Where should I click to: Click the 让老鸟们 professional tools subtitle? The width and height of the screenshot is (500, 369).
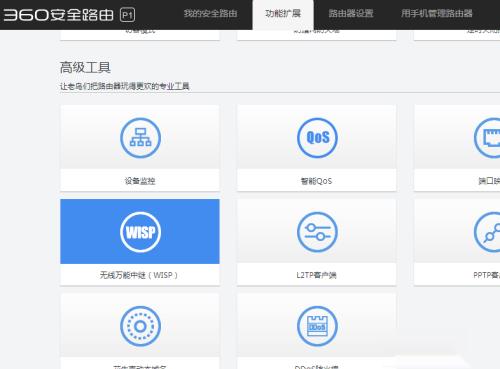pyautogui.click(x=125, y=86)
